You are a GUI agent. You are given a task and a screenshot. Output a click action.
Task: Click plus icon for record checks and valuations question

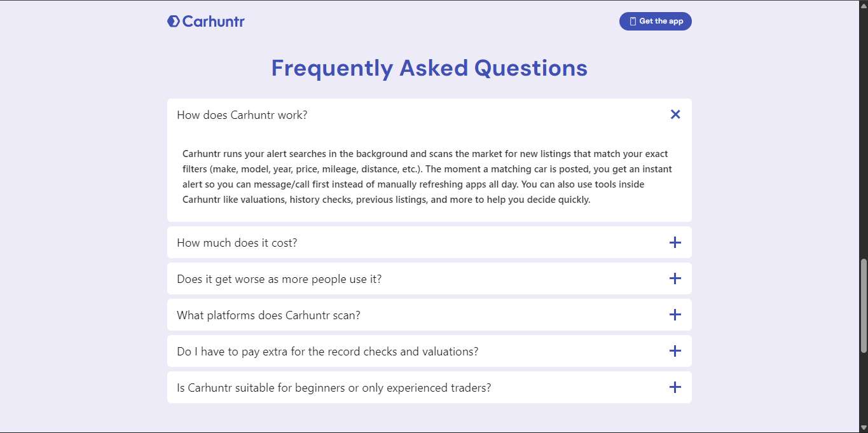click(x=675, y=351)
